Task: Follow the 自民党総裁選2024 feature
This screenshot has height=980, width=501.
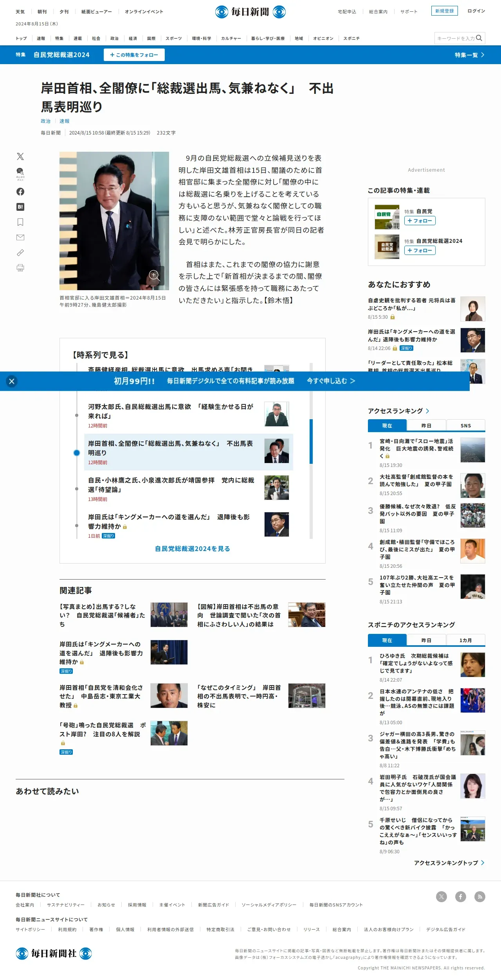Action: pyautogui.click(x=134, y=55)
